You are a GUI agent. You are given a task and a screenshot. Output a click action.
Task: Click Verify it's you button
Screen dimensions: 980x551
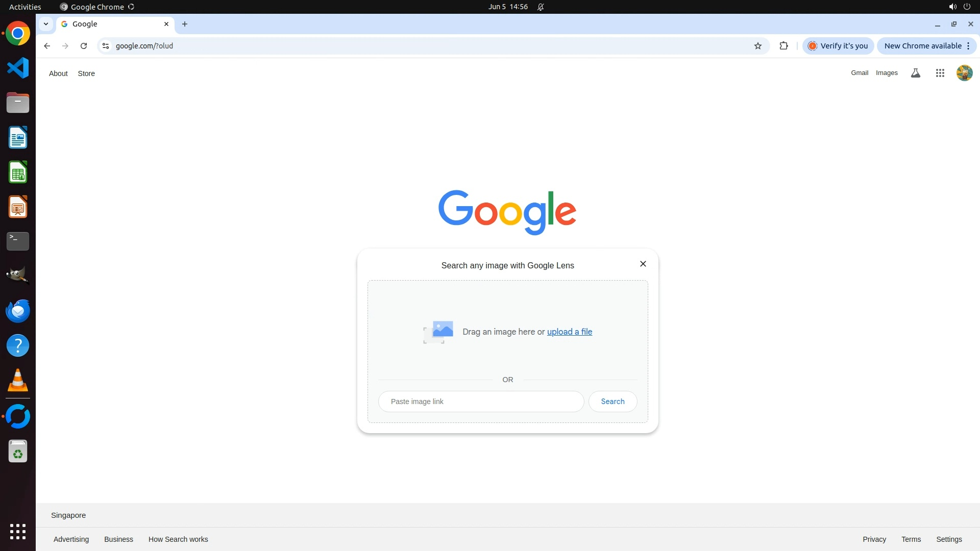[838, 46]
